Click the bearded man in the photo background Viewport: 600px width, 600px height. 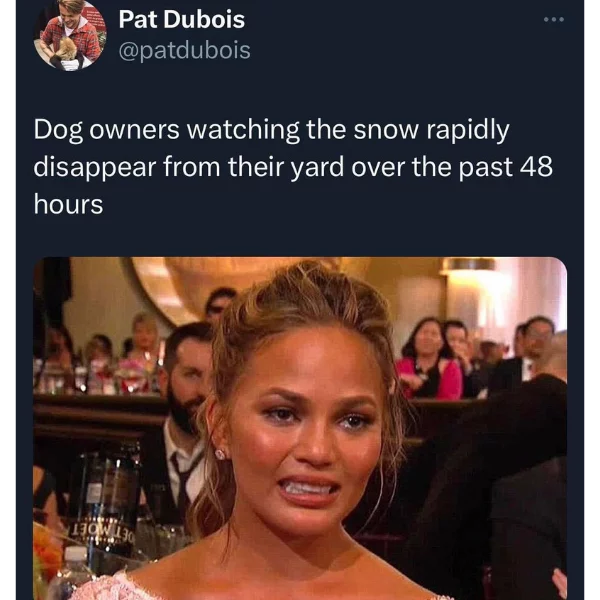tap(186, 402)
